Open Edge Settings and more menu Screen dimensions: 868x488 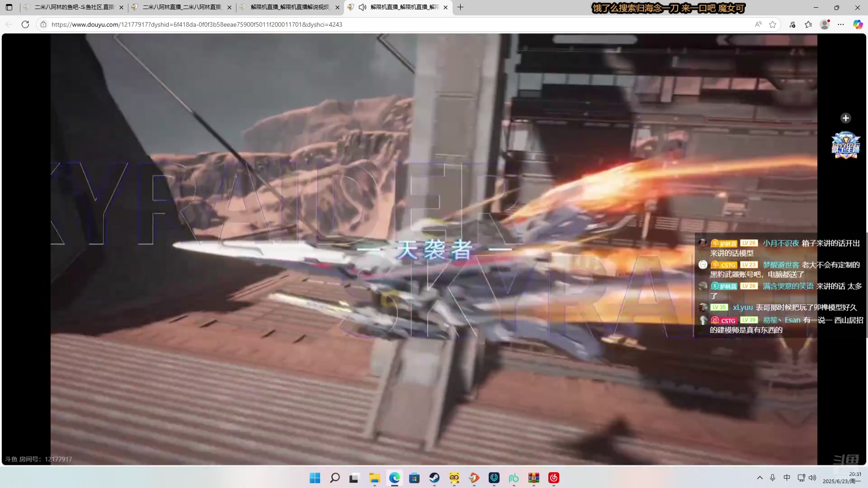point(841,24)
